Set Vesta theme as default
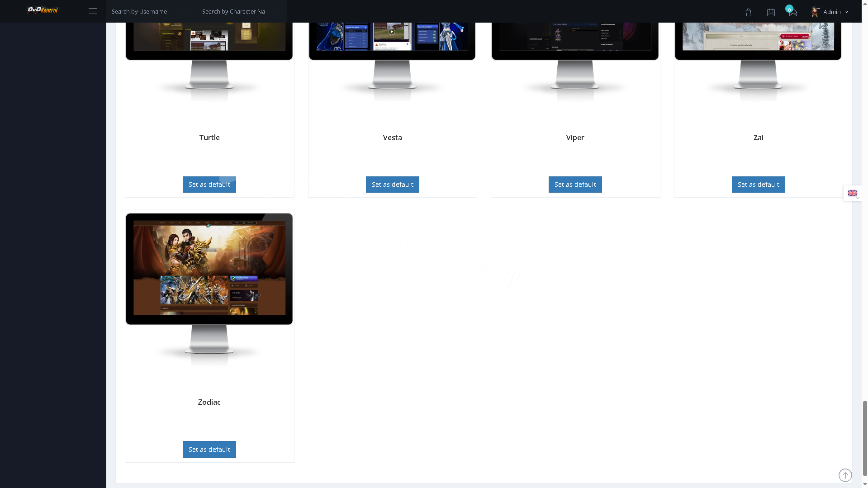868x488 pixels. click(x=392, y=185)
